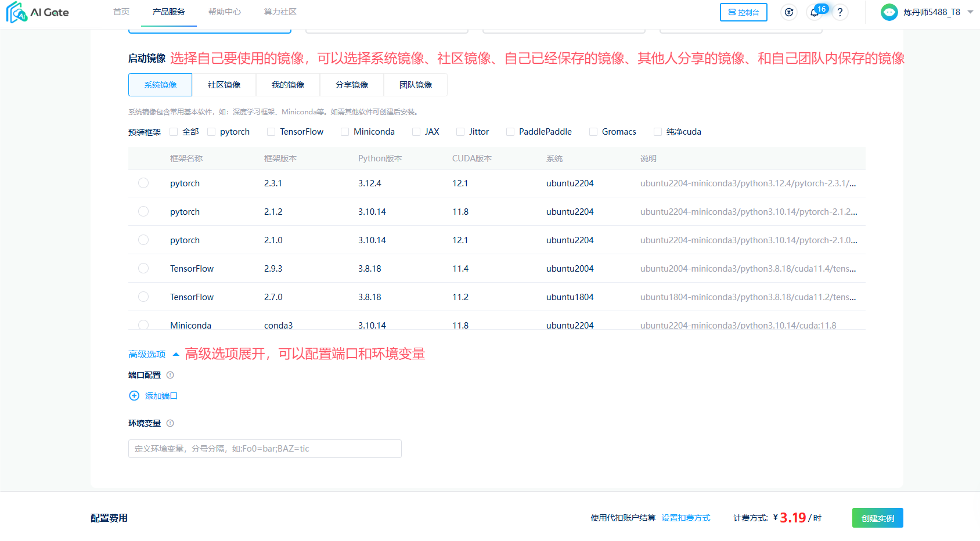The image size is (980, 541).
Task: Click the 添加端口 plus icon
Action: pyautogui.click(x=134, y=396)
